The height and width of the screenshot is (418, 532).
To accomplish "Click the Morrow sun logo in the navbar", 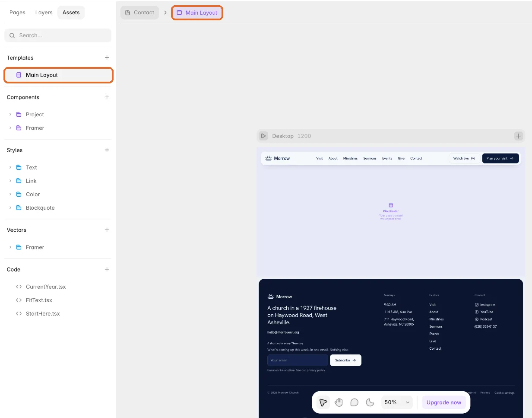I will pyautogui.click(x=278, y=158).
